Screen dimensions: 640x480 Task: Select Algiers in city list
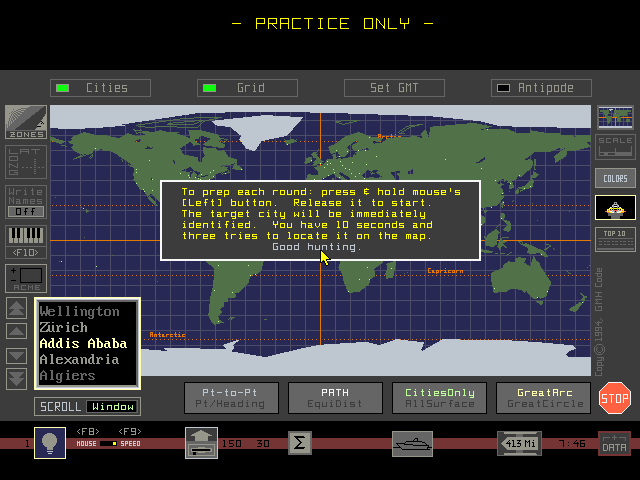(x=67, y=376)
